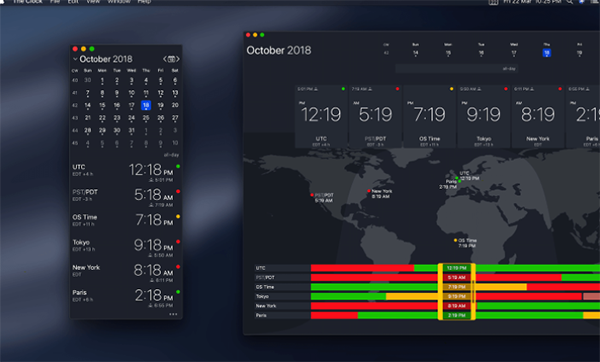Click the New York label in the timeline list
The height and width of the screenshot is (362, 600).
click(x=266, y=306)
